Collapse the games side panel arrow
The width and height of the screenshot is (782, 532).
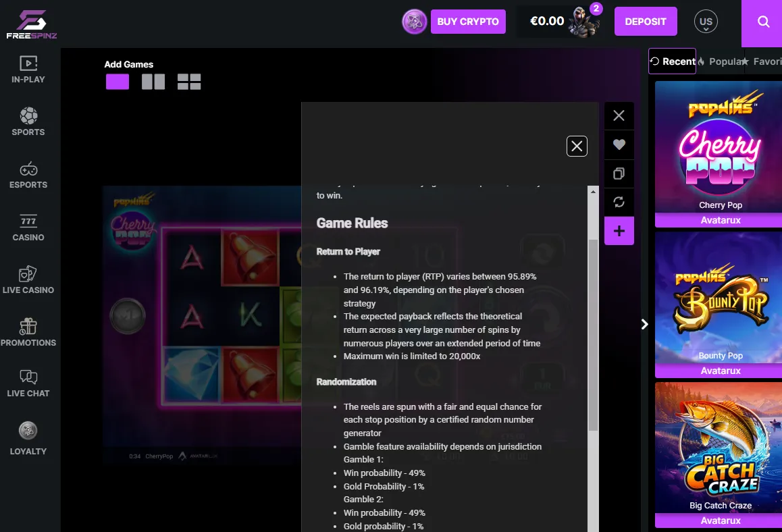tap(644, 325)
